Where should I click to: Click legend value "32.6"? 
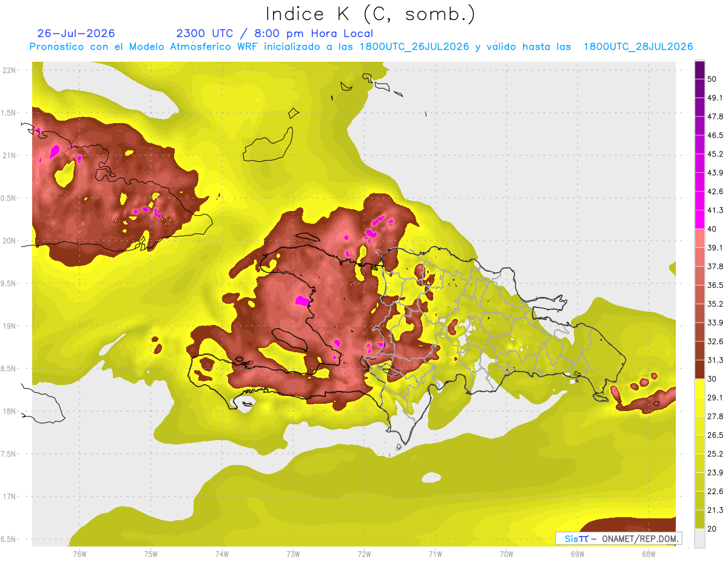click(x=715, y=341)
